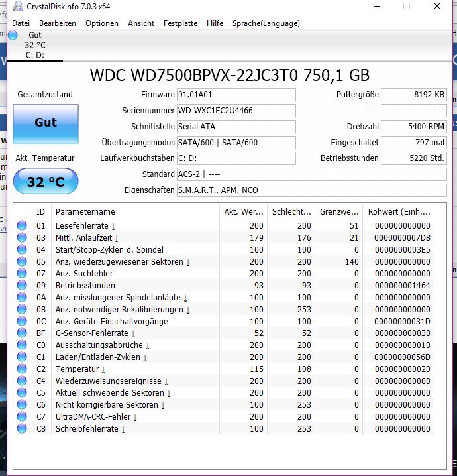Click the 32 °C temperature button
The width and height of the screenshot is (457, 476).
click(x=46, y=181)
